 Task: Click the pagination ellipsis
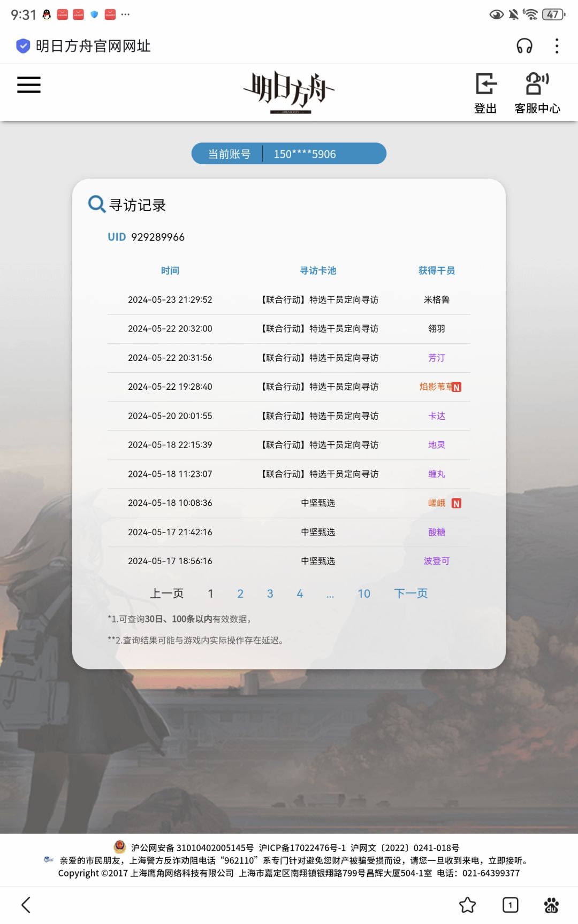[330, 595]
